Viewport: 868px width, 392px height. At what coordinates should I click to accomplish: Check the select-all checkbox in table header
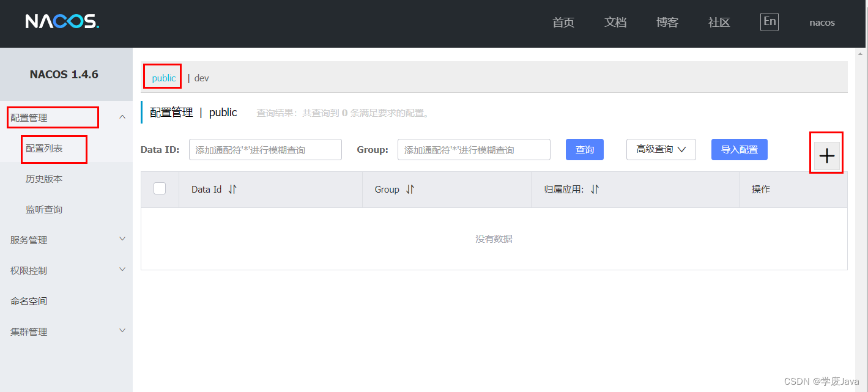[160, 188]
